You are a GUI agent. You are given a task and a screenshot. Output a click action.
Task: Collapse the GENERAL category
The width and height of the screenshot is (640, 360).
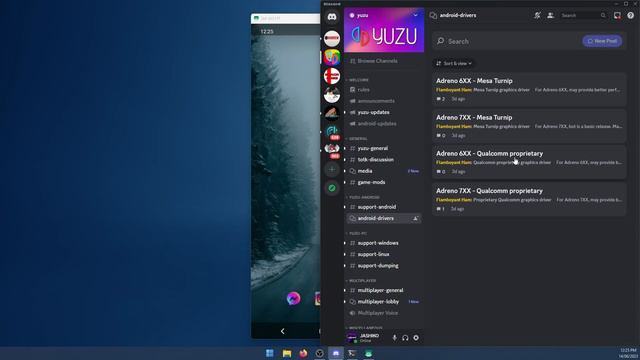357,139
